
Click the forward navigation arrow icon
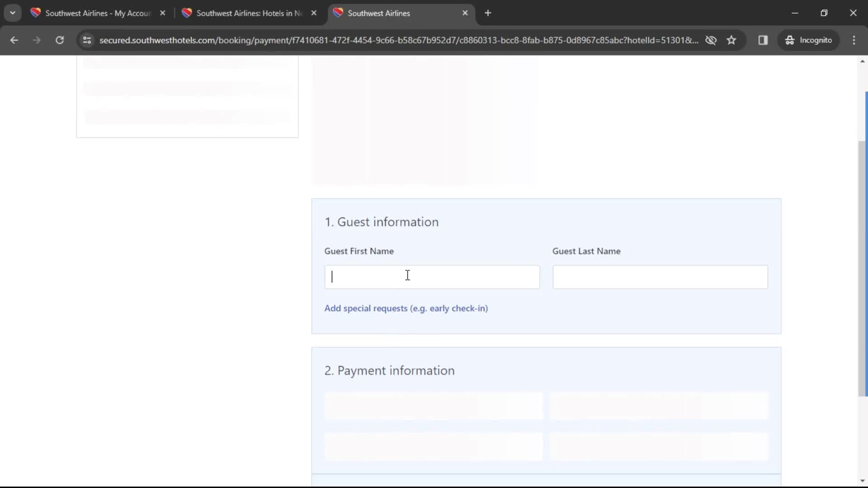click(37, 41)
